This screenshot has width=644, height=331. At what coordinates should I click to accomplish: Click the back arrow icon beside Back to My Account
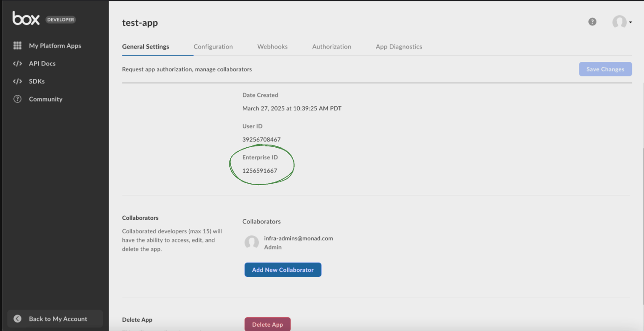[x=17, y=319]
